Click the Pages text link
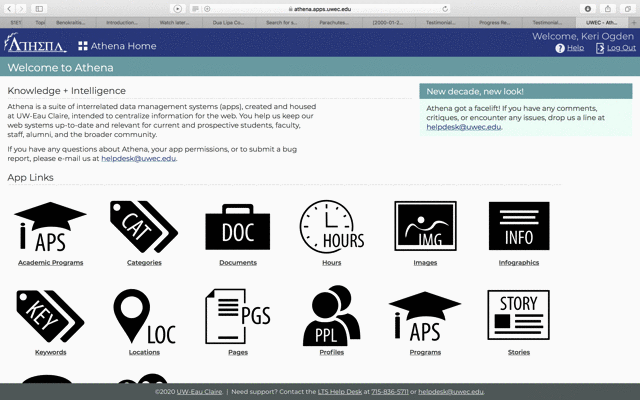This screenshot has width=640, height=400. tap(238, 352)
